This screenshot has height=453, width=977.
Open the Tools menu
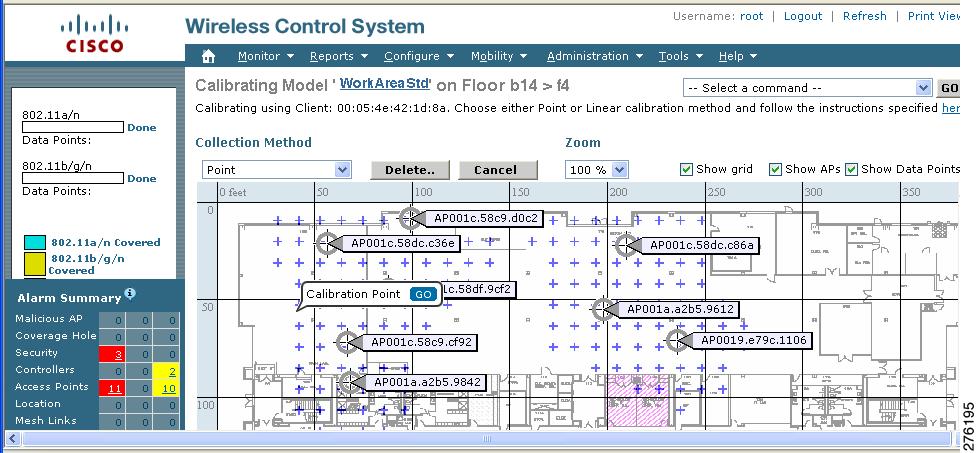click(680, 56)
